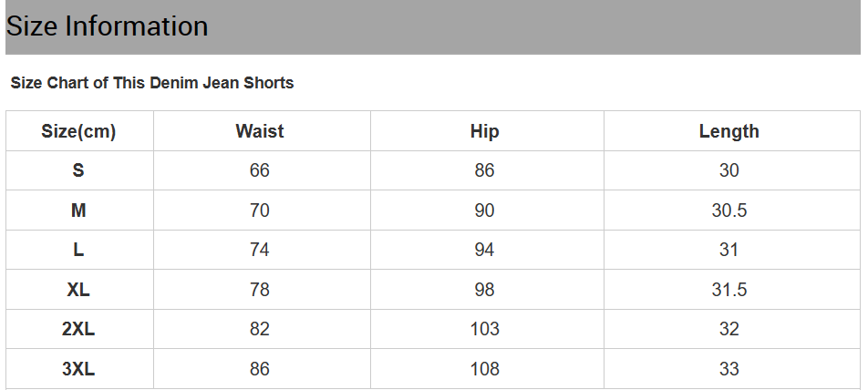The height and width of the screenshot is (390, 868).
Task: Click the length value 31.5
Action: pos(729,290)
